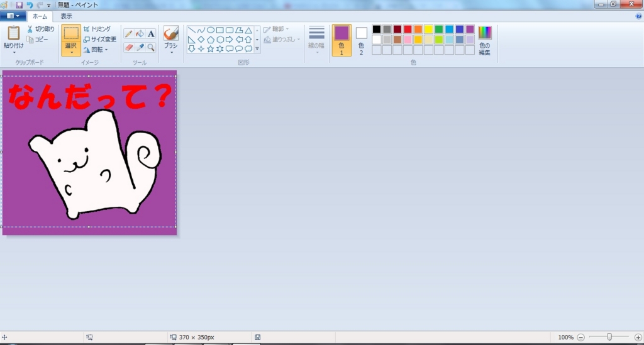Choose the straight Line shape
This screenshot has width=644, height=345.
click(191, 30)
